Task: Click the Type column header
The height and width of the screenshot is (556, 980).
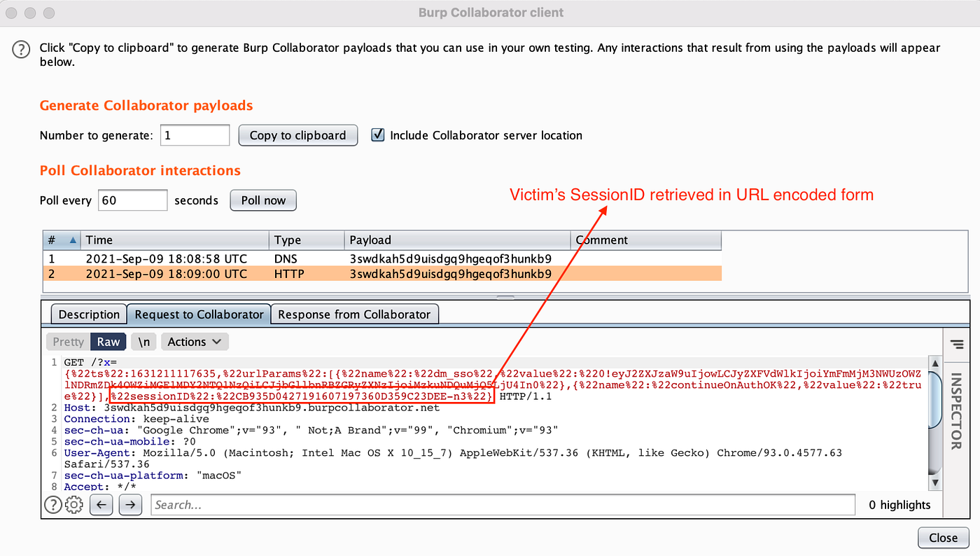Action: point(307,239)
